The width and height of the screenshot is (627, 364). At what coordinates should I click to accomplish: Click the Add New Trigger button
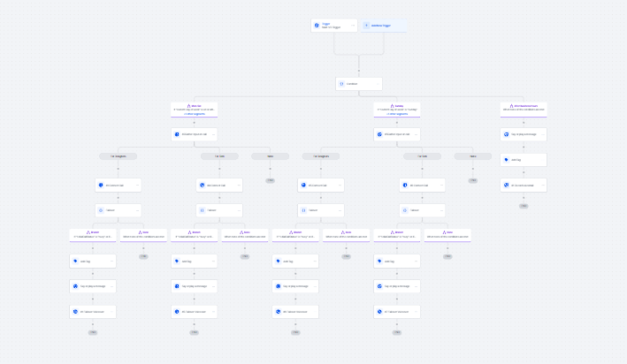tap(384, 25)
